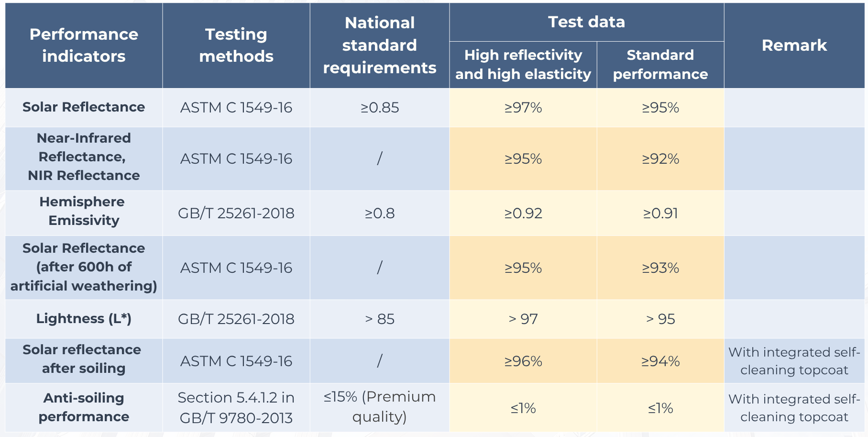Select Section 5.4.1.2 in GB/T 9780-2013 cell
The height and width of the screenshot is (437, 868).
pos(236,408)
